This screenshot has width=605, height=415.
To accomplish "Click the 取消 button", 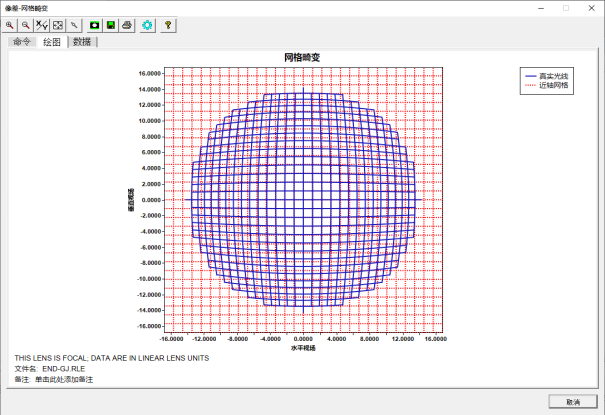I will click(x=573, y=402).
